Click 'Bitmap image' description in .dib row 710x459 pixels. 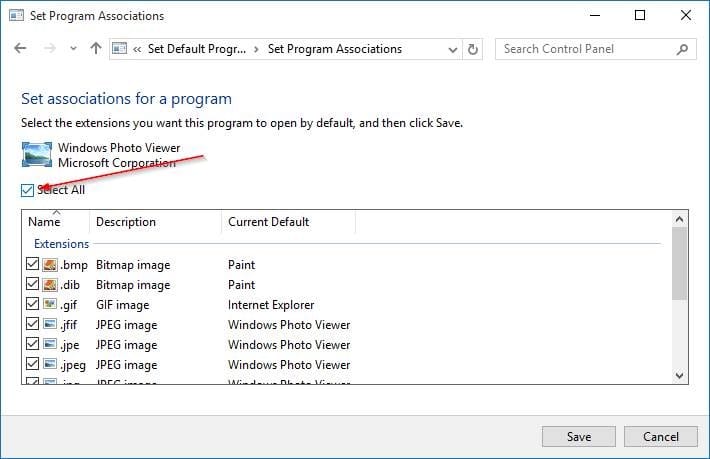(x=133, y=285)
